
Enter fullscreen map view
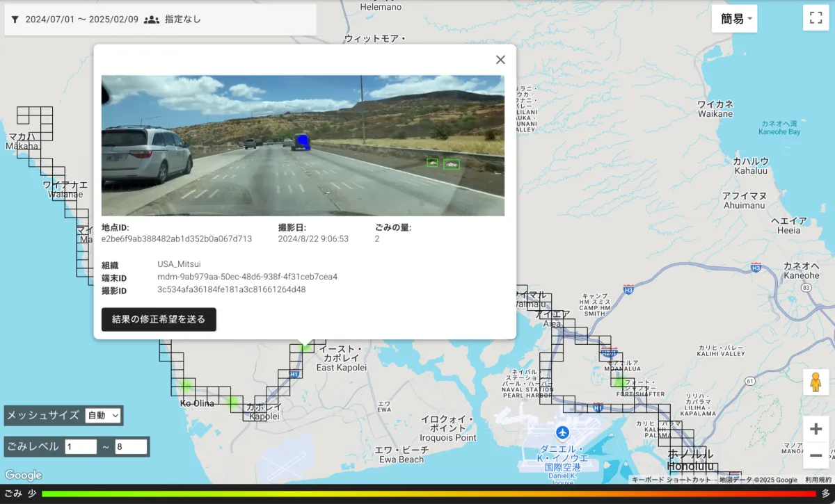coord(814,18)
